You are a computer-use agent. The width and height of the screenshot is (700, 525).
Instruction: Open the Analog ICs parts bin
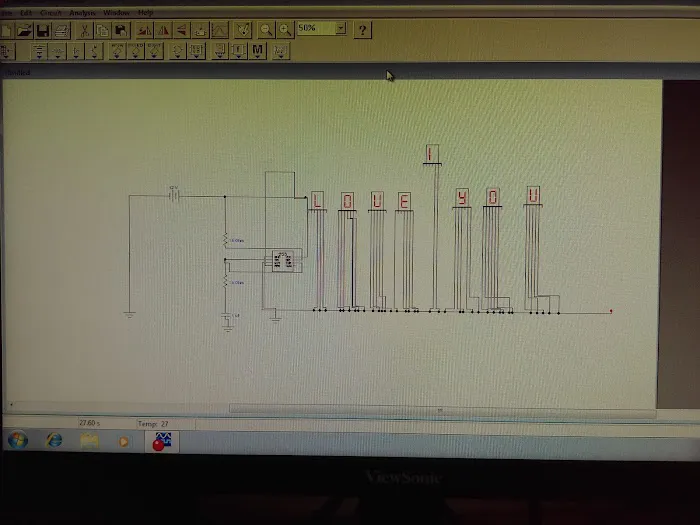click(117, 51)
